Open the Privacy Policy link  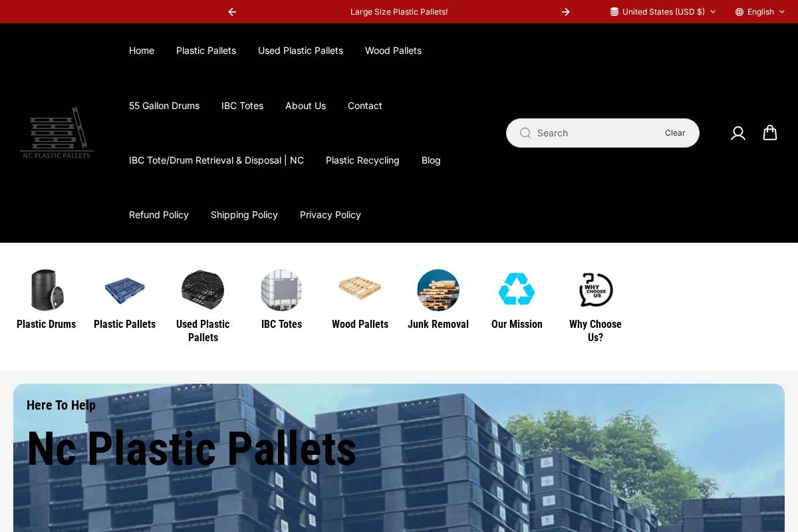tap(331, 215)
